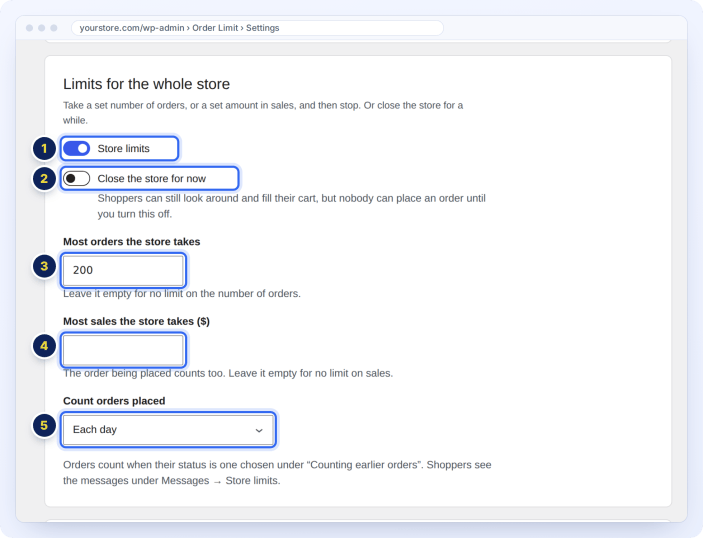Click the Store limits label text
The image size is (703, 538).
(124, 148)
